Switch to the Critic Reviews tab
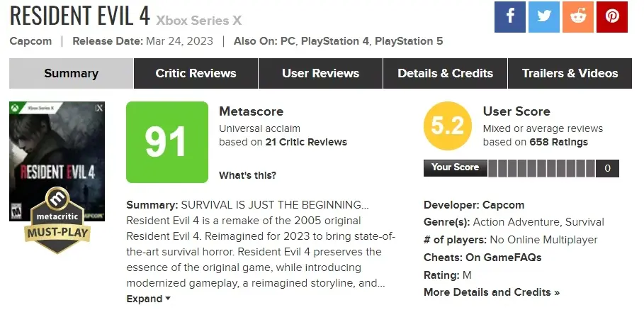This screenshot has width=644, height=315. click(196, 73)
